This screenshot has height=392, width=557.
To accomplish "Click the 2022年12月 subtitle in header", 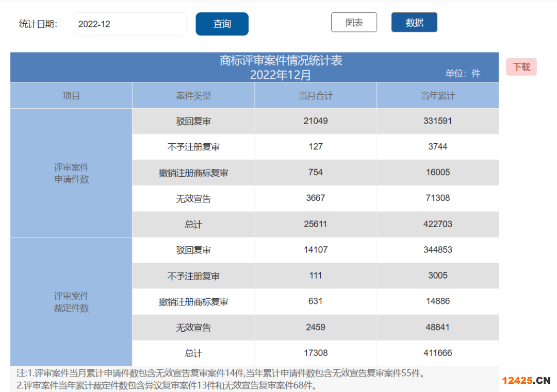I will [280, 75].
